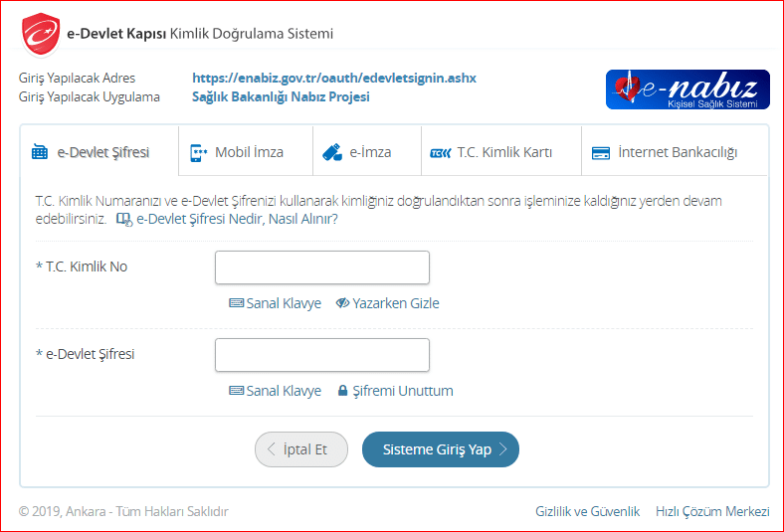Click 'e-Devlet Kapısı Kimlik Doğrulama Sistemi' heading
The height and width of the screenshot is (532, 784).
pyautogui.click(x=200, y=34)
